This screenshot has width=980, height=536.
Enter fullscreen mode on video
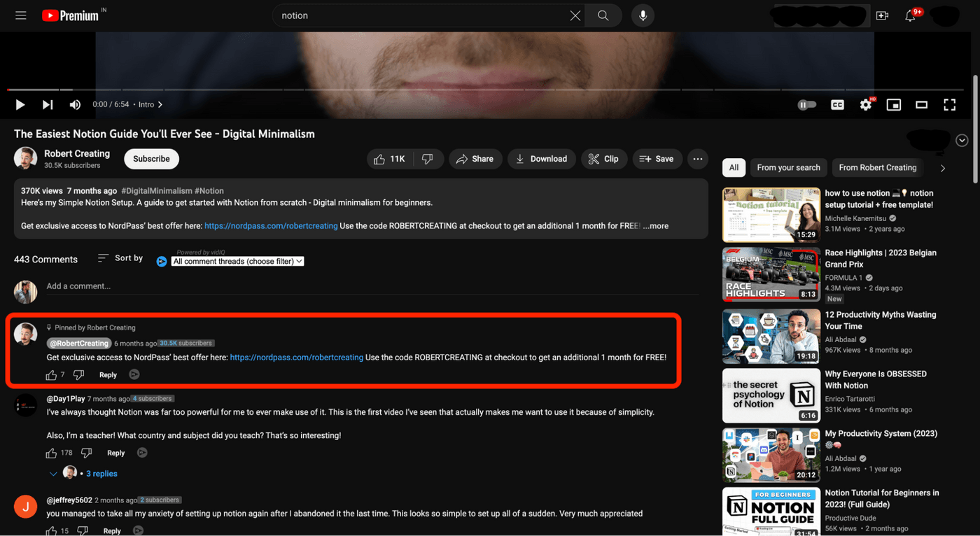click(949, 105)
